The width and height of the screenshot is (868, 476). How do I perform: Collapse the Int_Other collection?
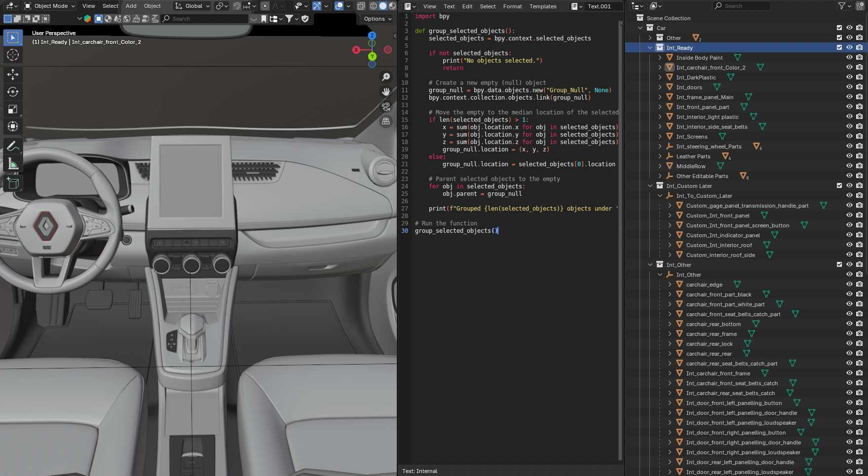(x=650, y=265)
